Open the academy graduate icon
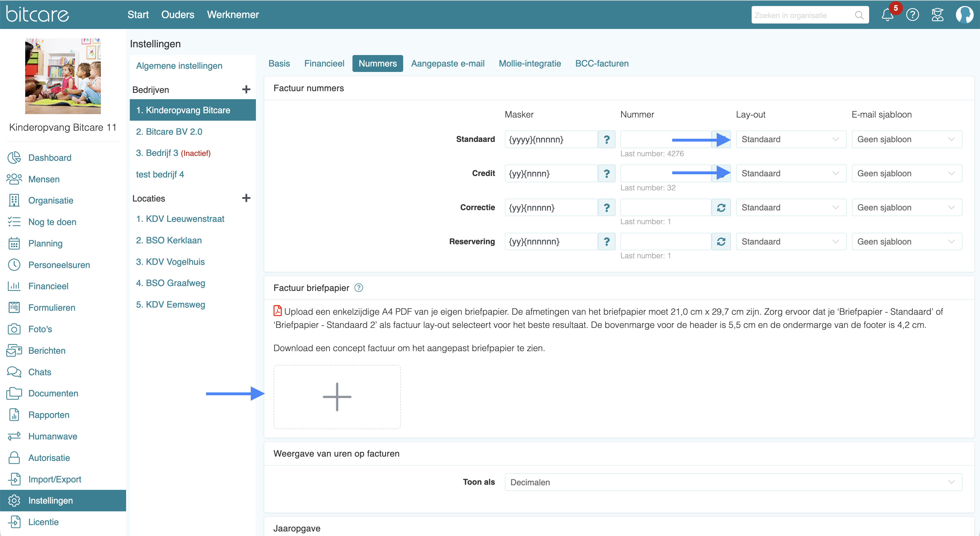This screenshot has height=536, width=980. click(x=937, y=15)
